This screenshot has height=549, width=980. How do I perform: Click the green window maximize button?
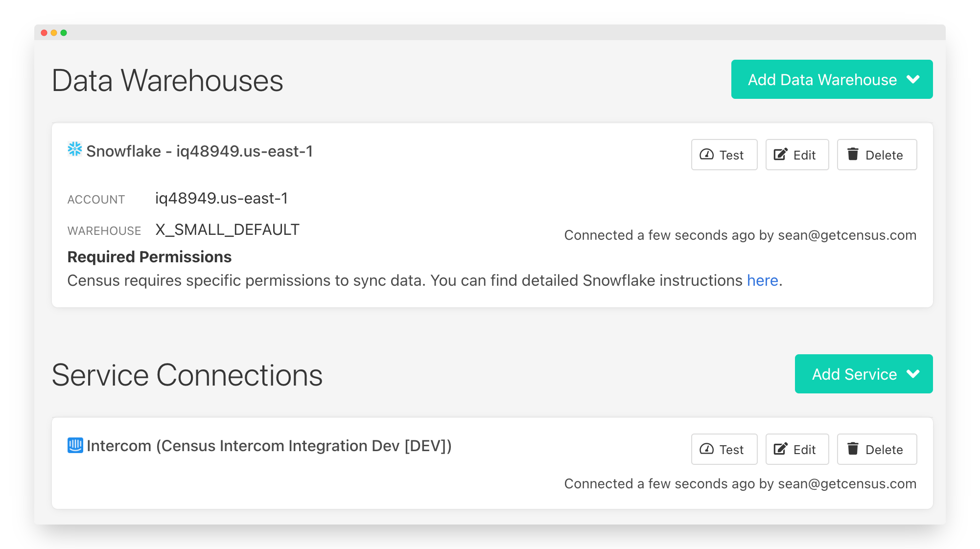64,33
